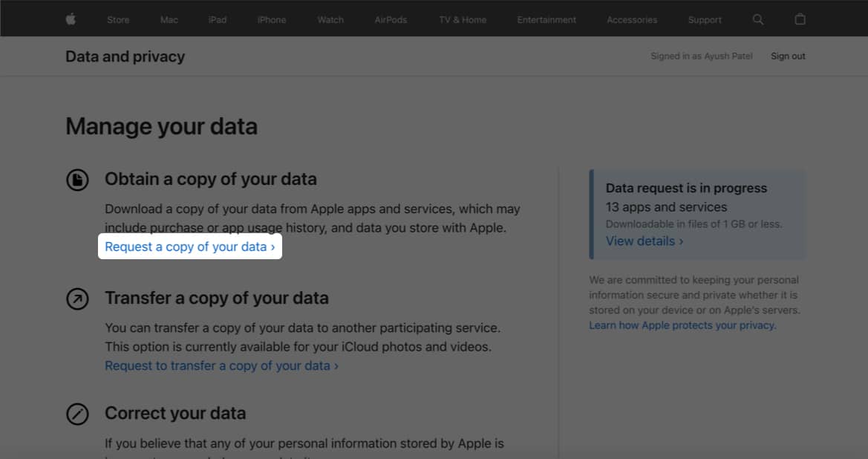Click the Manage your data heading
This screenshot has height=459, width=868.
[x=162, y=126]
